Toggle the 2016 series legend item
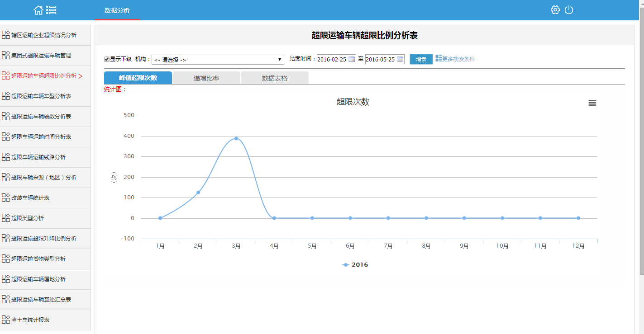 point(355,265)
